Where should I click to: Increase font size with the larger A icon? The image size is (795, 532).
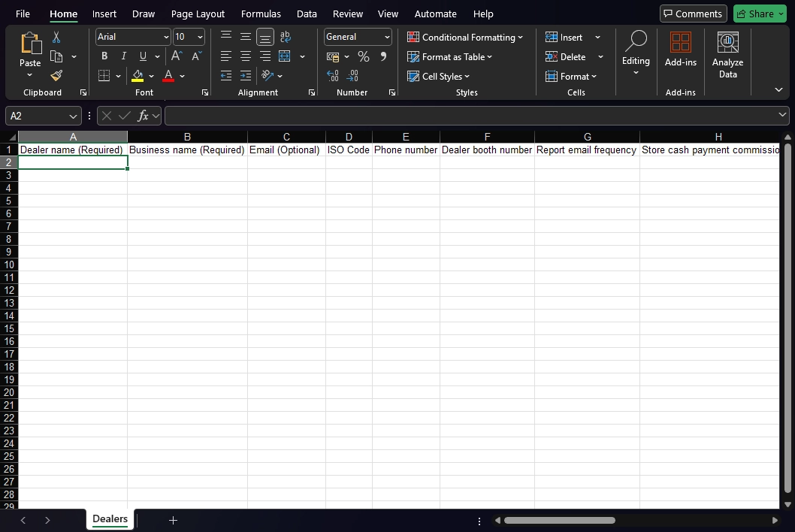(177, 56)
